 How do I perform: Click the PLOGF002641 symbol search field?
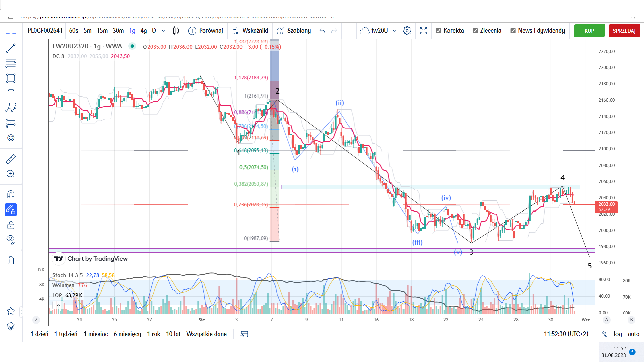[45, 31]
